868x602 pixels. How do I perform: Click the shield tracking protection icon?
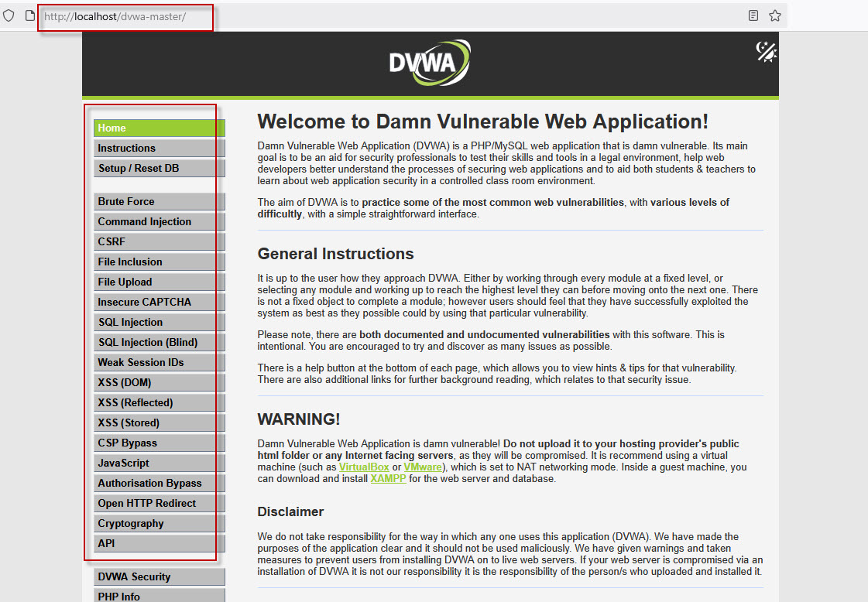[x=9, y=15]
